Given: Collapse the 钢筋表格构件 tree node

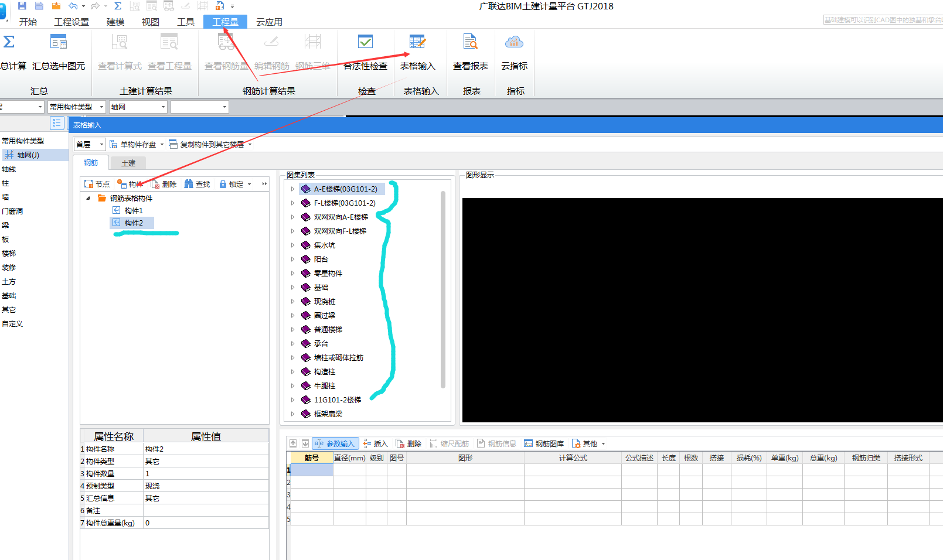Looking at the screenshot, I should (88, 198).
